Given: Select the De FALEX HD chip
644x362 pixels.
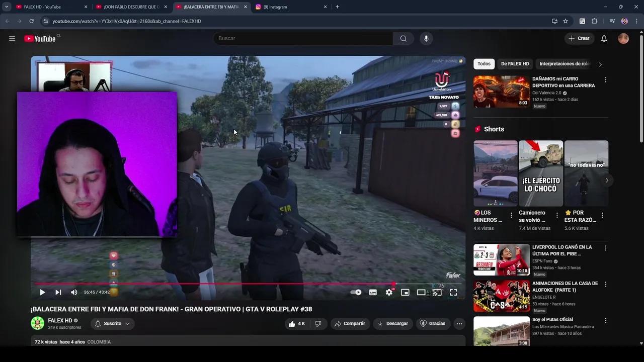Looking at the screenshot, I should pos(515,64).
